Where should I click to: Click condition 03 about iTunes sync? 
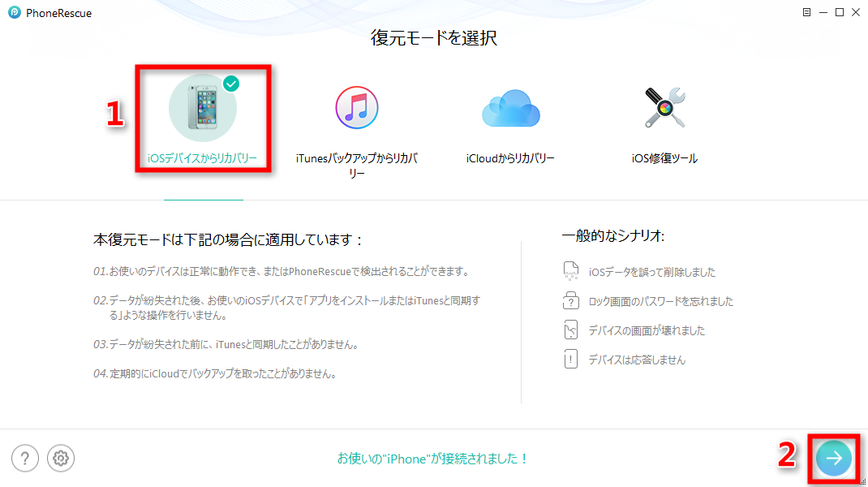[x=227, y=345]
